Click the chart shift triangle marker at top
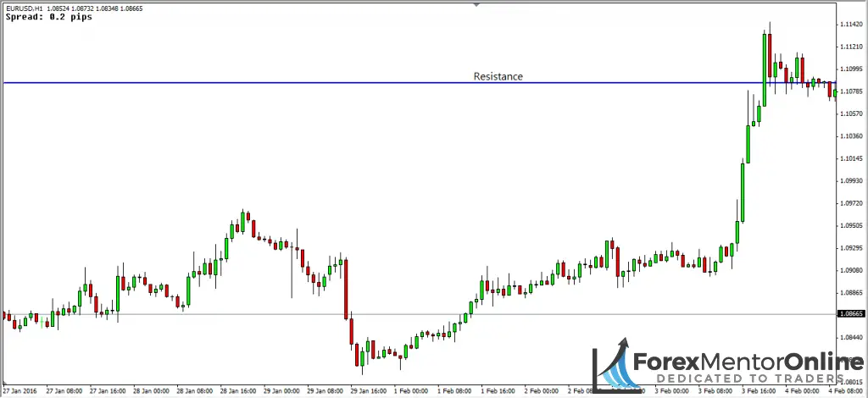868x398 pixels. click(x=476, y=4)
